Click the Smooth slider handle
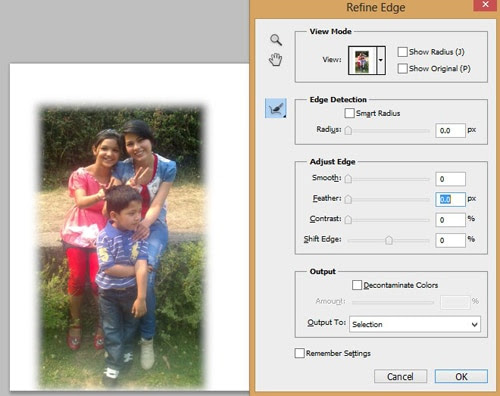The width and height of the screenshot is (500, 396). click(348, 179)
